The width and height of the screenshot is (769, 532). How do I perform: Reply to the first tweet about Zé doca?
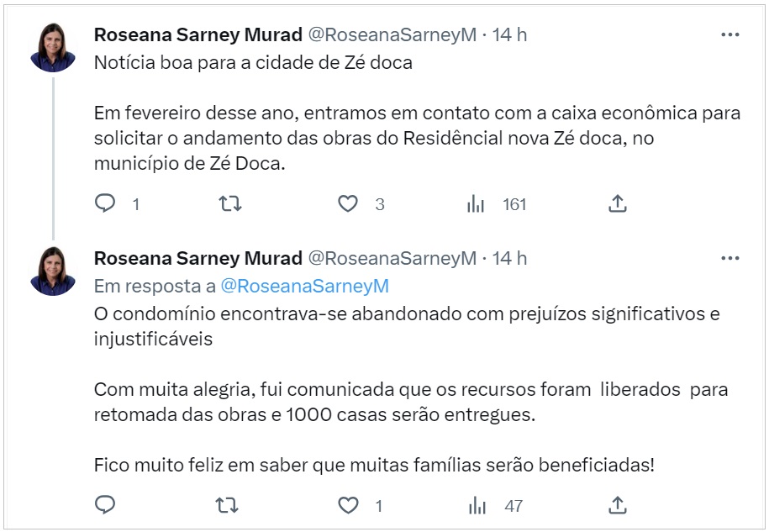pos(105,203)
